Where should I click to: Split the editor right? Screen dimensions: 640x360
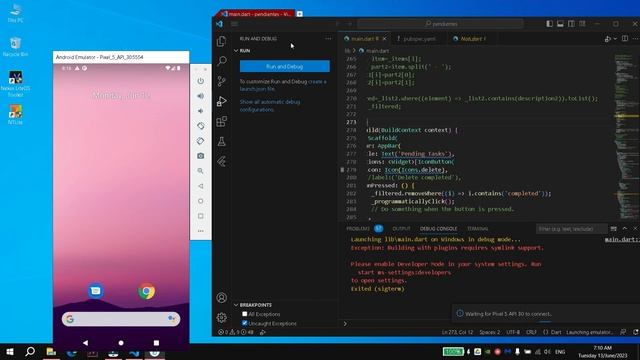[625, 39]
